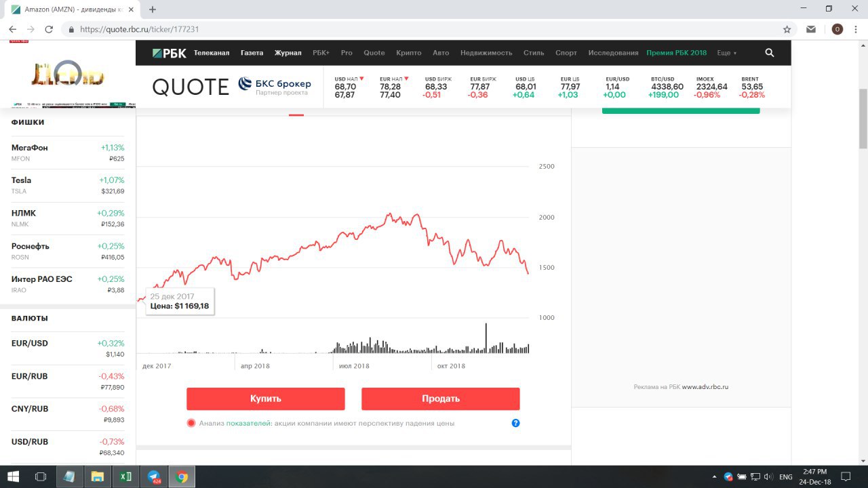Open the Журнал menu item
This screenshot has width=868, height=488.
(x=288, y=53)
